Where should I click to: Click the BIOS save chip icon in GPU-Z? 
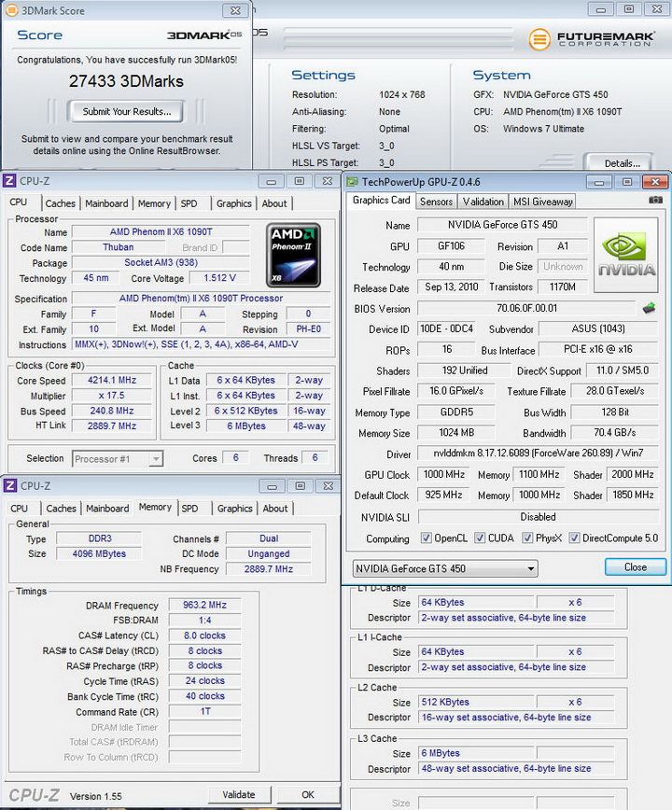click(649, 308)
